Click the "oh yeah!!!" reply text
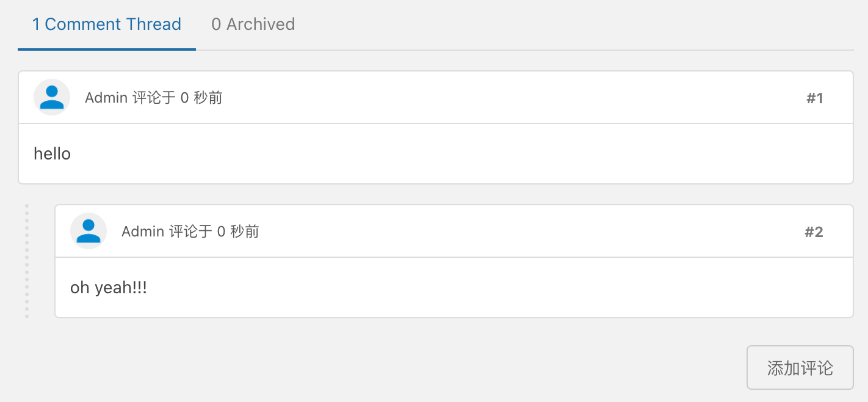Image resolution: width=868 pixels, height=402 pixels. point(109,288)
